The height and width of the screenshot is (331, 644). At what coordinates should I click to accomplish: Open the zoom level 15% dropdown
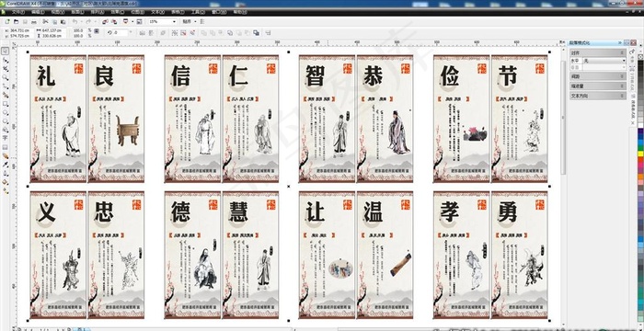coord(174,21)
